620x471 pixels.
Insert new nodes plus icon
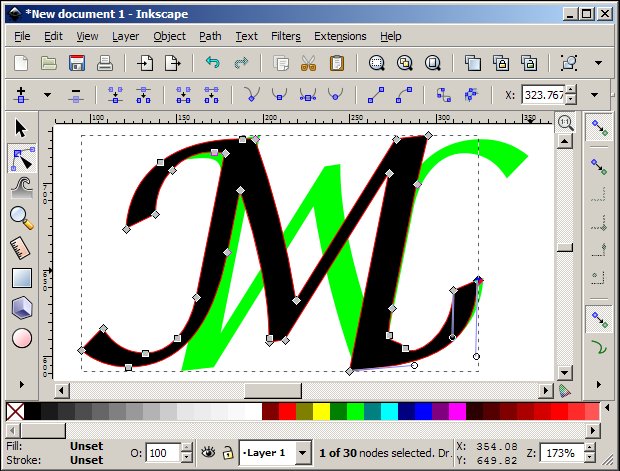pos(21,95)
